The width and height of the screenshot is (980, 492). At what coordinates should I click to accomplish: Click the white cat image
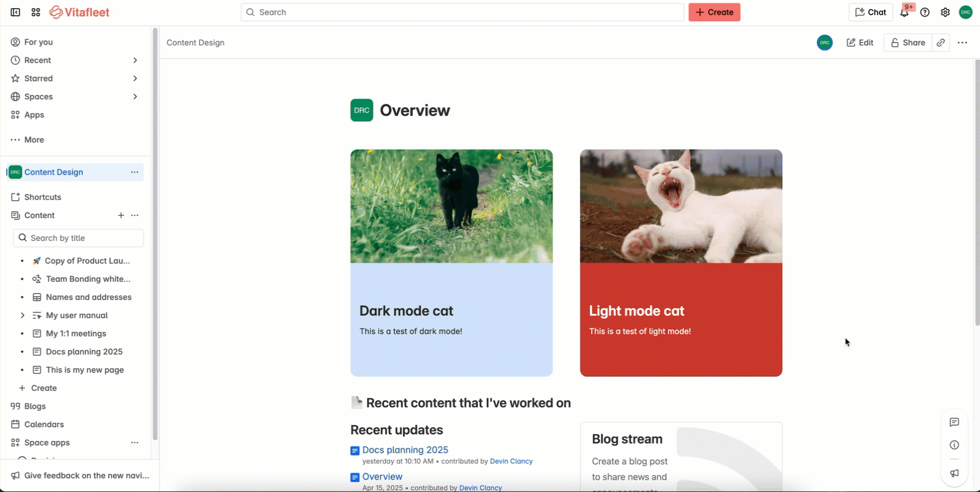pos(681,206)
